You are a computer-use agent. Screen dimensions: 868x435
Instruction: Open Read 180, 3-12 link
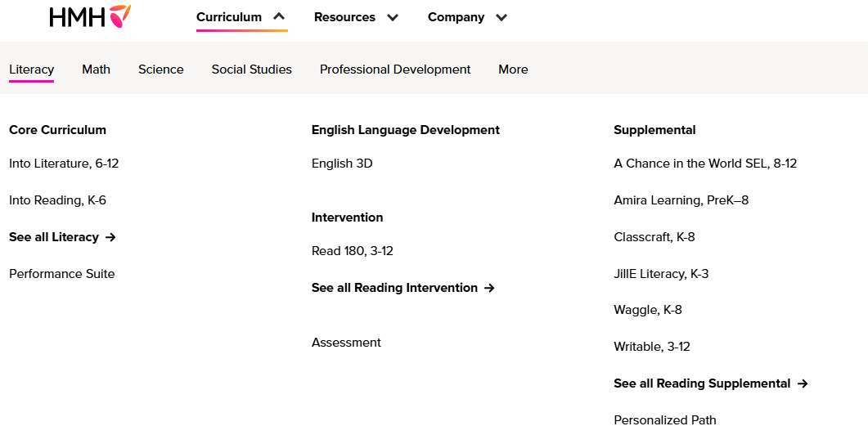tap(353, 251)
